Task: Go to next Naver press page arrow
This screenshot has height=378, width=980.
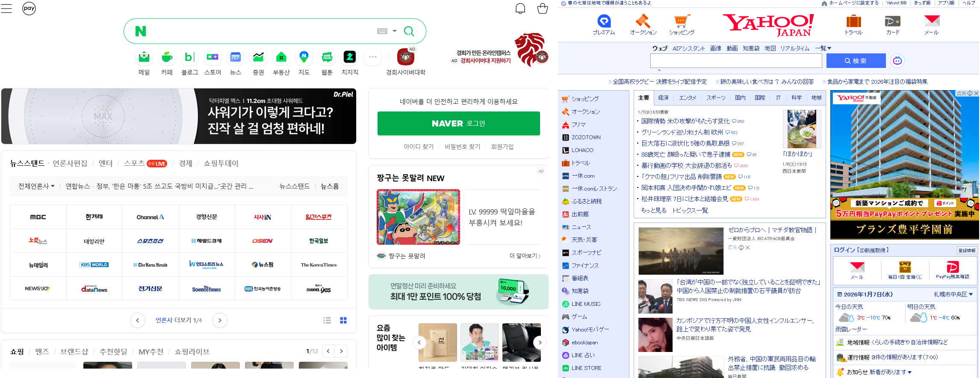Action: click(220, 320)
